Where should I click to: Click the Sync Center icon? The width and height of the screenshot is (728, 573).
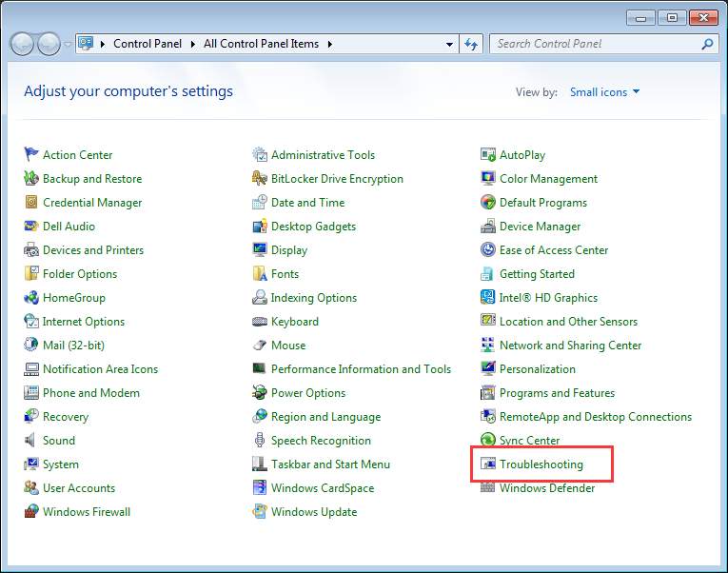pyautogui.click(x=488, y=441)
